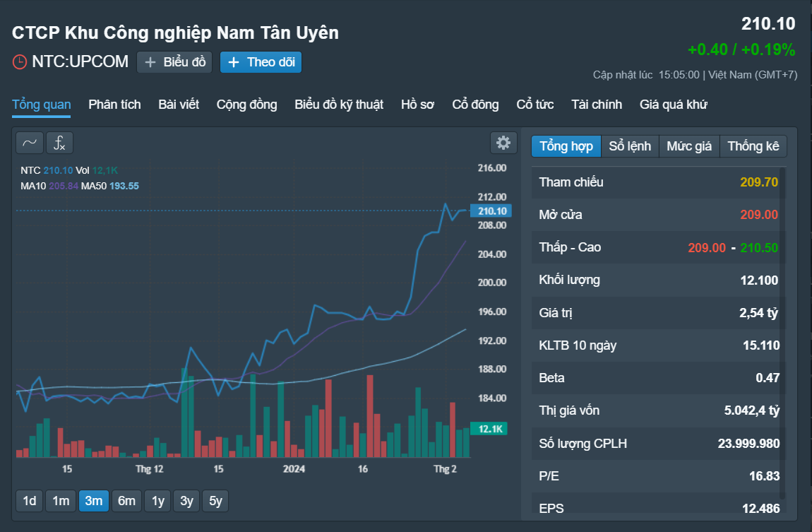Viewport: 812px width, 532px height.
Task: Click the MA10 205.84 legend value
Action: tap(63, 186)
